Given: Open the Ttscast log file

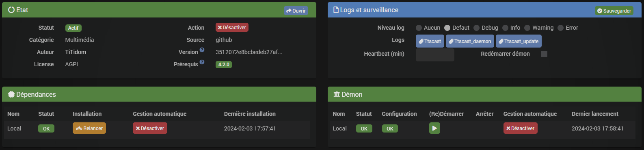Looking at the screenshot, I should [430, 41].
